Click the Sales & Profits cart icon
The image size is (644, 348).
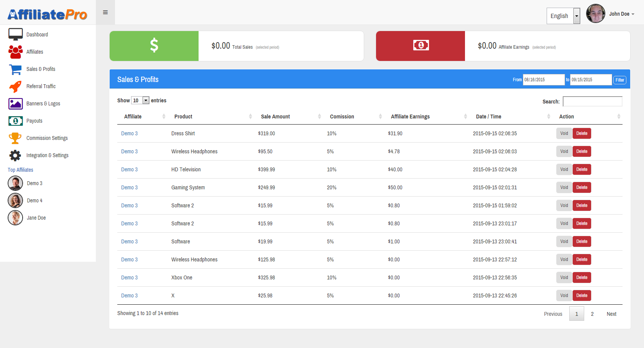(x=15, y=69)
